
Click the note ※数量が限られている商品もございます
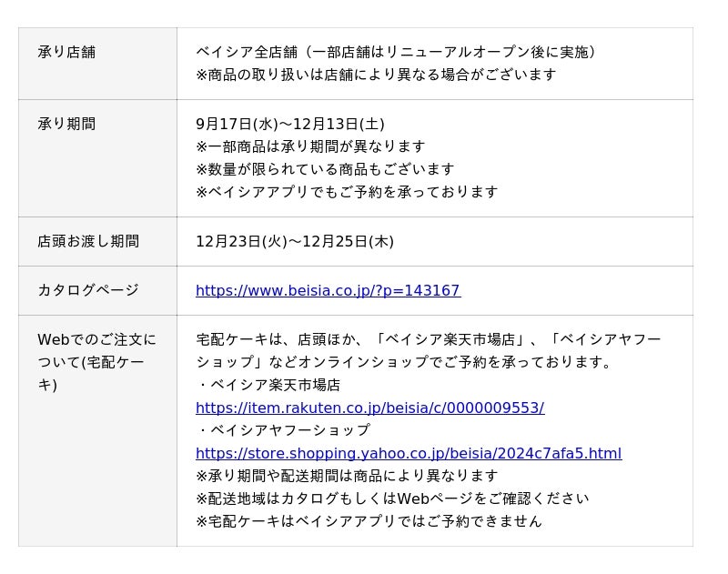pos(325,169)
